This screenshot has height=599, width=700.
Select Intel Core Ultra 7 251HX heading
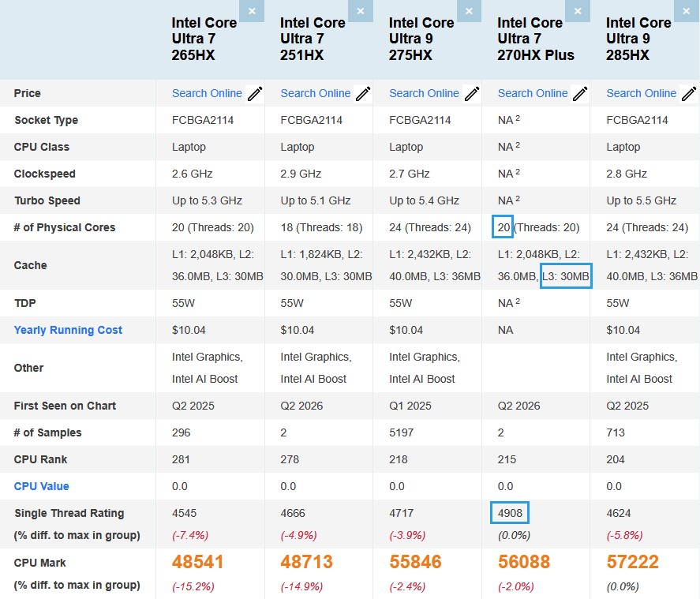coord(313,39)
